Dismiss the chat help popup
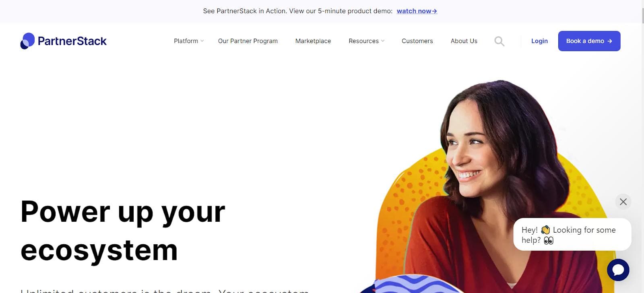 [623, 202]
